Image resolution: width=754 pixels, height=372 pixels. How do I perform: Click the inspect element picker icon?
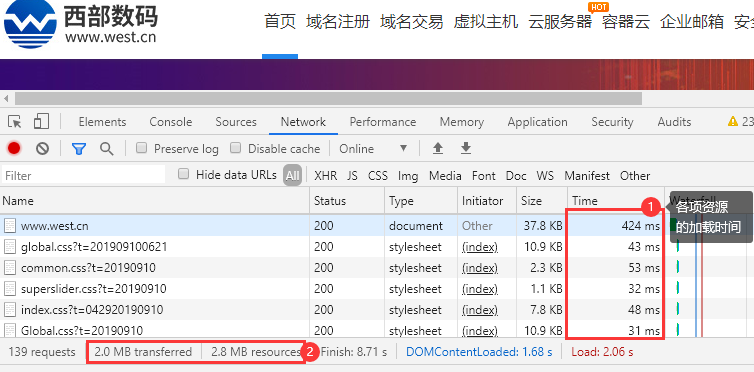pos(15,122)
